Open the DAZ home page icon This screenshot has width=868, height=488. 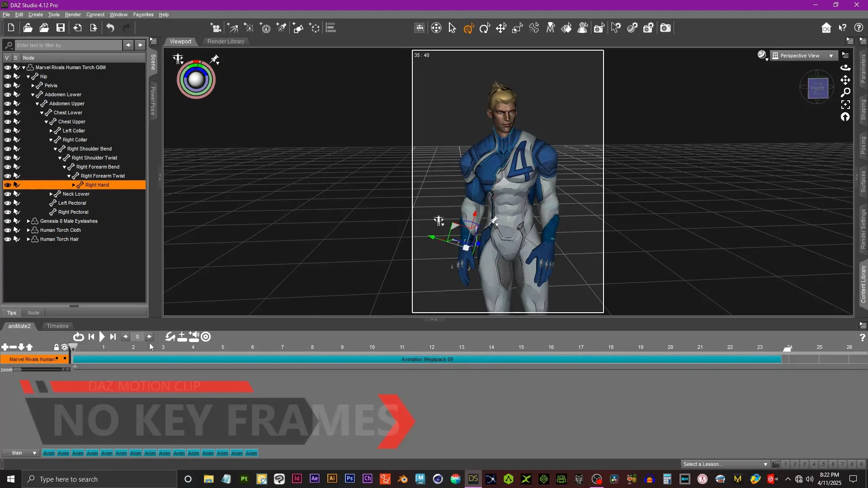(826, 28)
